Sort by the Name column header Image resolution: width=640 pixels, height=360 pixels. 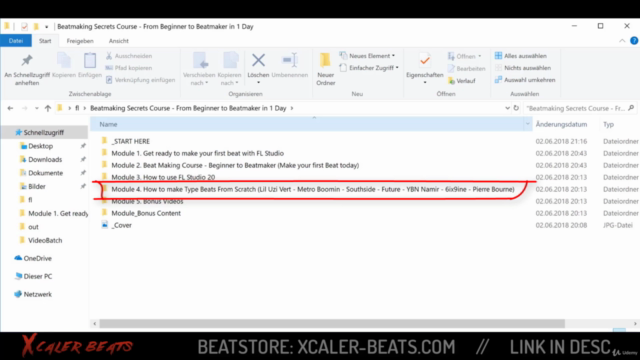click(108, 124)
